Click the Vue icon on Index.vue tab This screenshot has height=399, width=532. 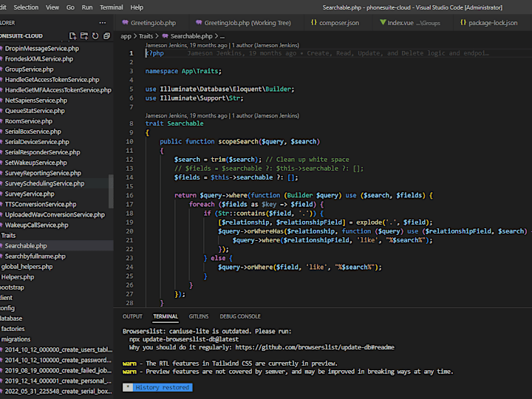pyautogui.click(x=382, y=23)
